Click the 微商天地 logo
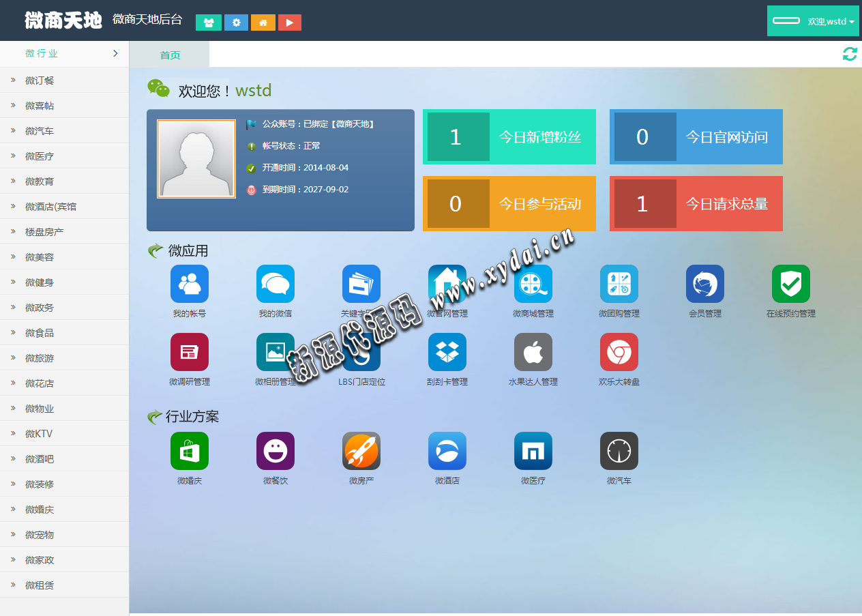Viewport: 862px width, 616px height. pyautogui.click(x=63, y=20)
